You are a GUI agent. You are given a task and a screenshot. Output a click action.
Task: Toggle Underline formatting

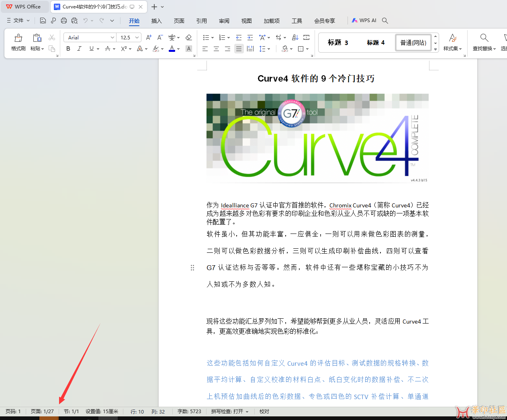pyautogui.click(x=92, y=49)
